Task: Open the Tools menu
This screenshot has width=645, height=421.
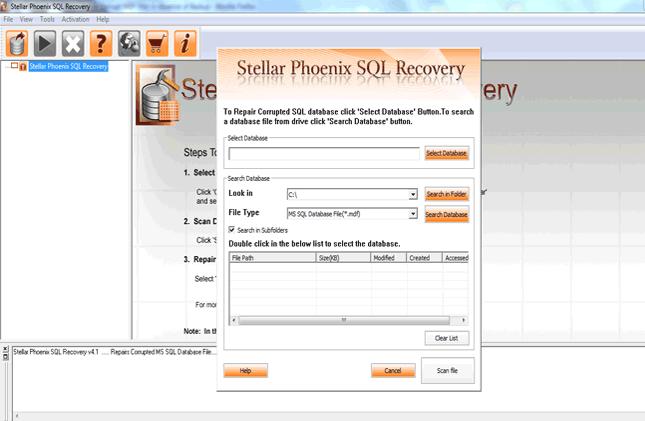Action: coord(47,19)
